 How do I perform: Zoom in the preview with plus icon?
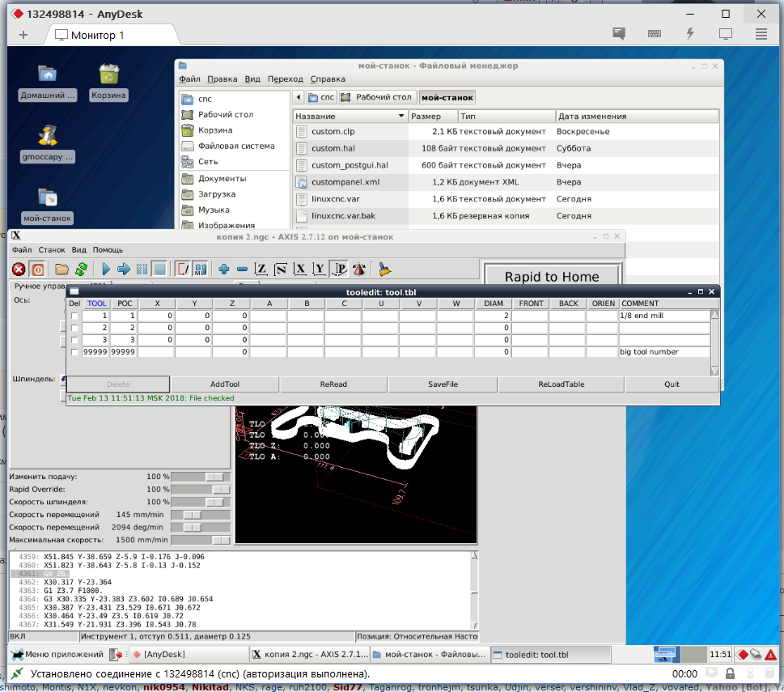click(224, 270)
